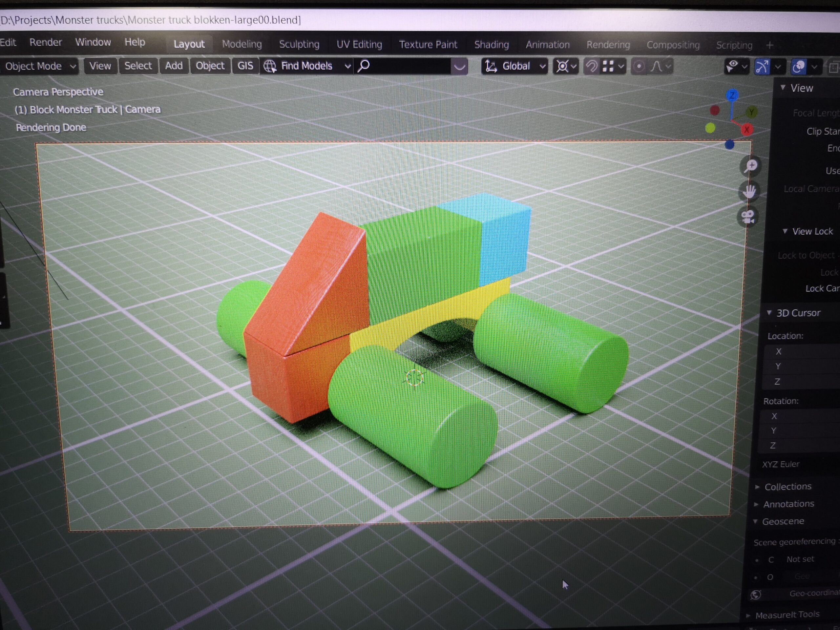Screen dimensions: 840x630
Task: Collapse the 3D Cursor panel
Action: pyautogui.click(x=797, y=313)
